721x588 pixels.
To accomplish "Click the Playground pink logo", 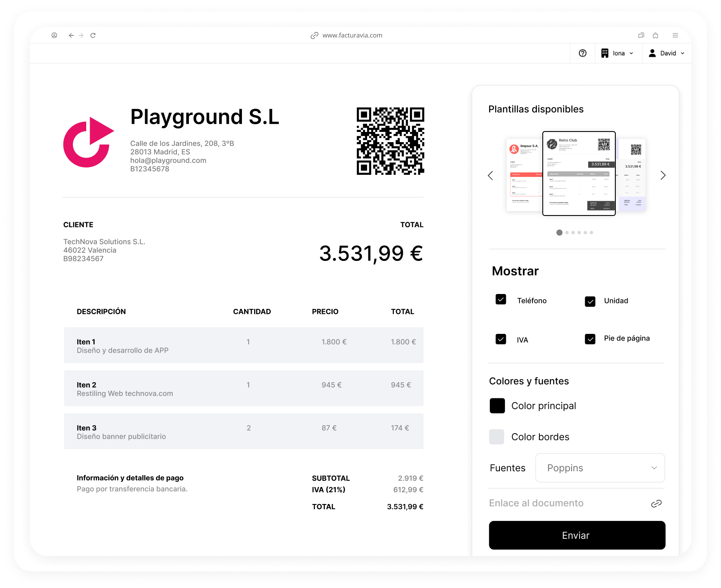I will [89, 142].
